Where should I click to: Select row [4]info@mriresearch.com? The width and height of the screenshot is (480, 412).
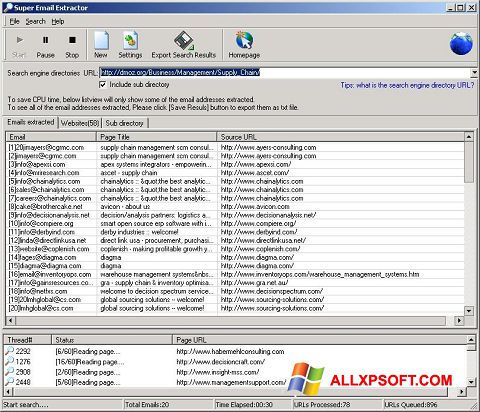coord(235,173)
